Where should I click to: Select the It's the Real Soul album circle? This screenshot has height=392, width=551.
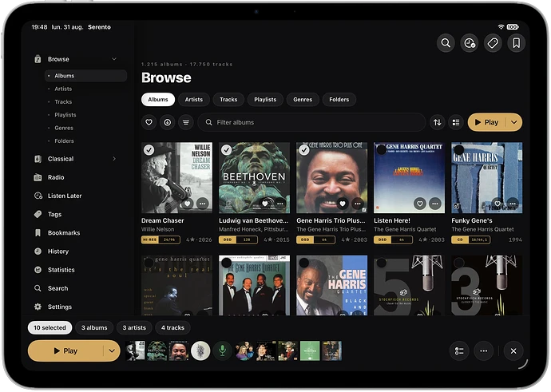(149, 263)
